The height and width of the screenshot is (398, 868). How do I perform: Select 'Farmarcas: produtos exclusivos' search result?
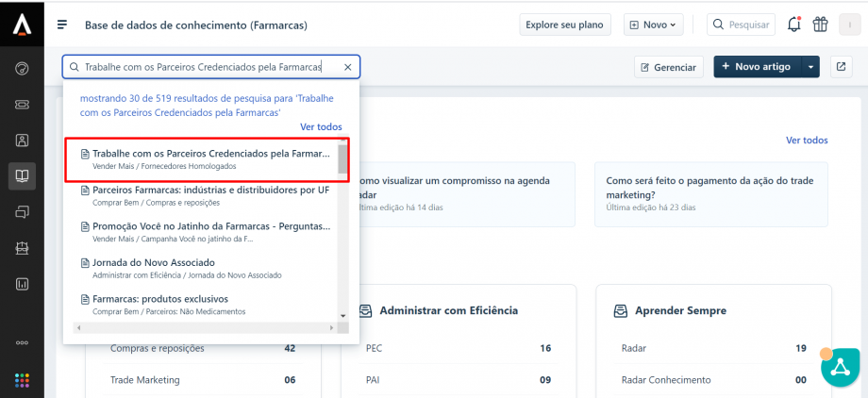pyautogui.click(x=160, y=299)
